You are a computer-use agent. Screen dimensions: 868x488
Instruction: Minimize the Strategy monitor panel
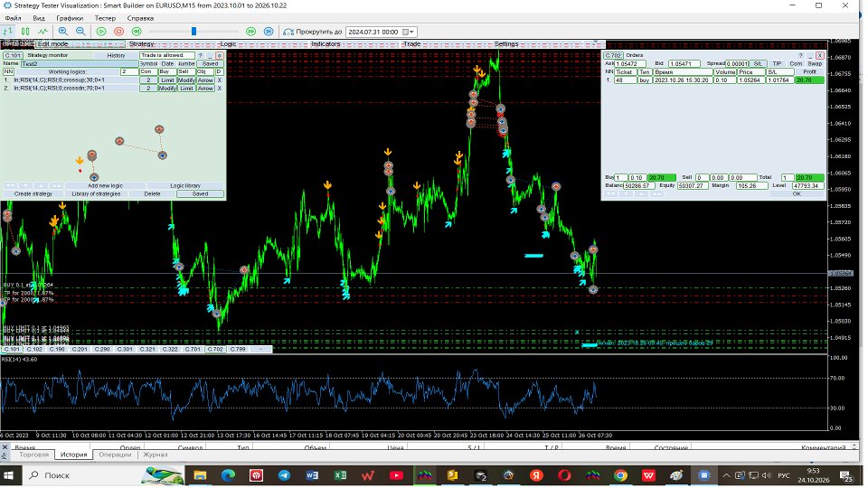pyautogui.click(x=210, y=55)
